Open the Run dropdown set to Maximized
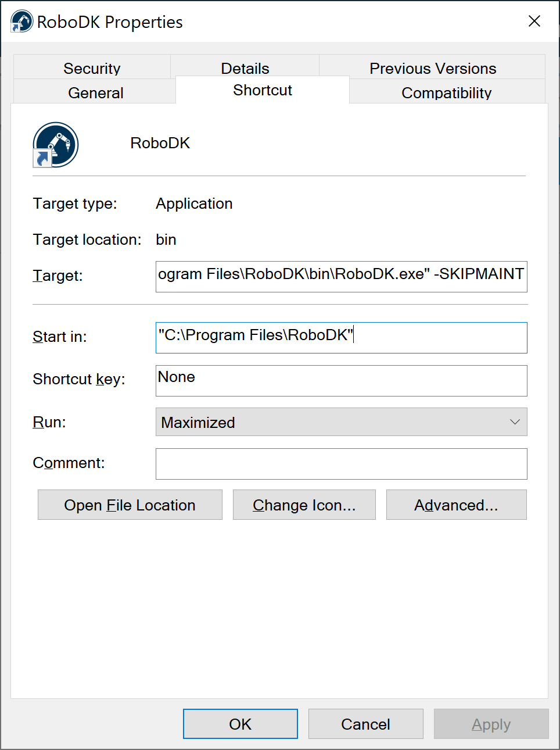Screen dimensions: 560x750 pos(342,422)
